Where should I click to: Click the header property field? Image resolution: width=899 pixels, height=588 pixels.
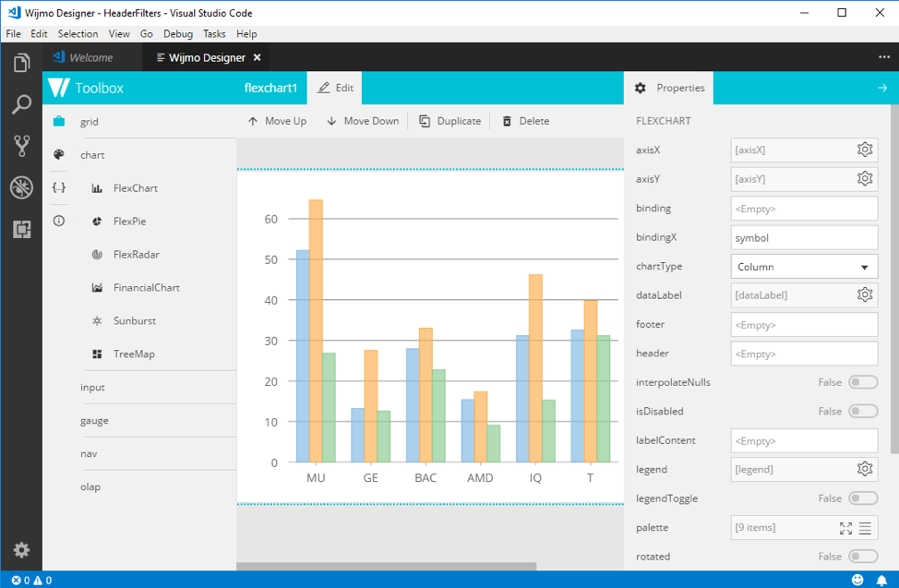804,354
